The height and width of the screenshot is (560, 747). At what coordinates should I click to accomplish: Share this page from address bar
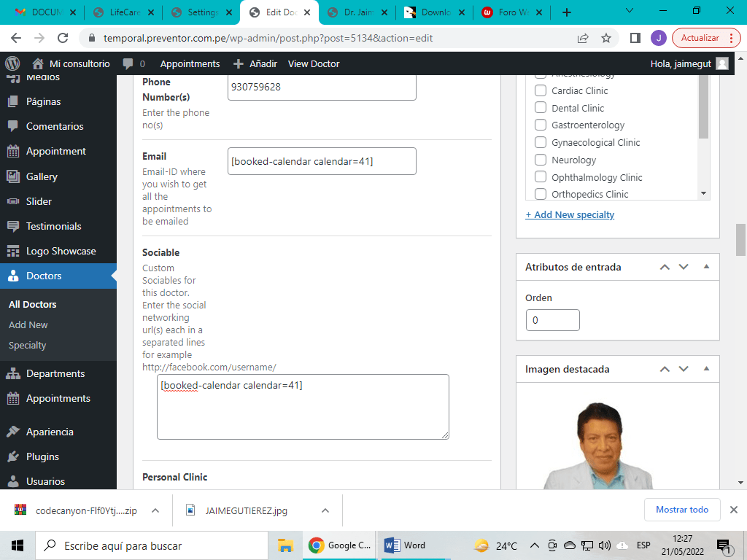click(583, 38)
